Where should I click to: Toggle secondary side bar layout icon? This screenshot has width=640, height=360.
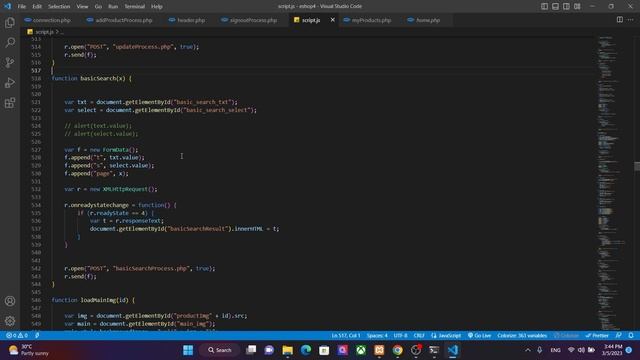567,6
